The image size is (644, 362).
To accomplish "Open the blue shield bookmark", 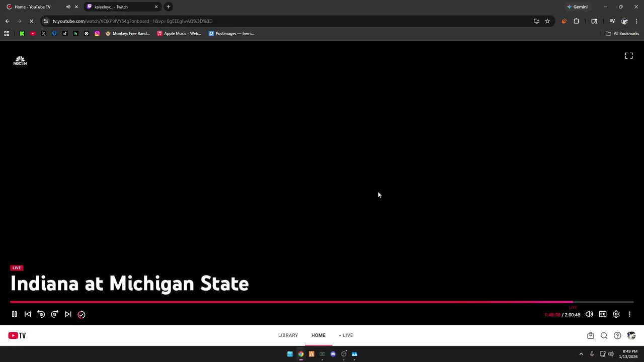I will pos(54,34).
